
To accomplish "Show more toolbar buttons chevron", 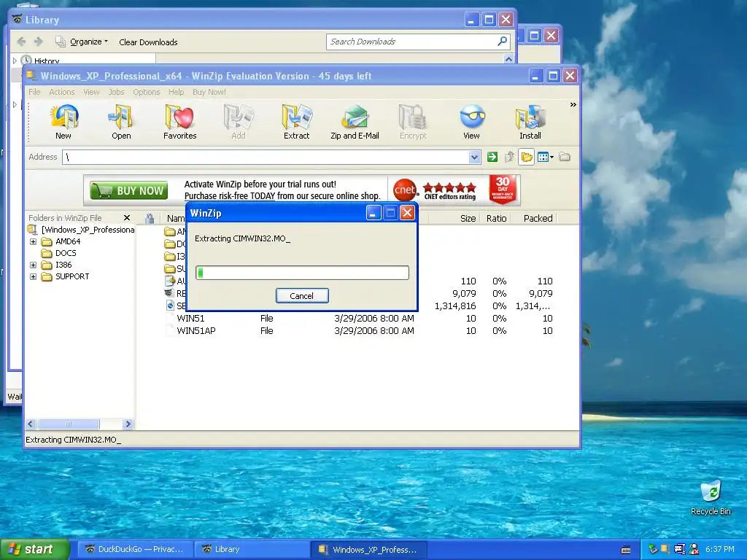I will click(x=573, y=105).
